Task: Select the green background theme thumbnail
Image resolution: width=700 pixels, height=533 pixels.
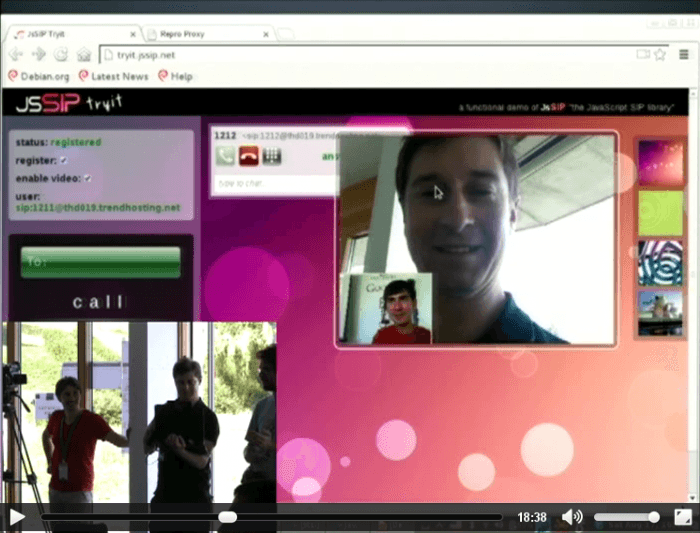Action: coord(660,213)
